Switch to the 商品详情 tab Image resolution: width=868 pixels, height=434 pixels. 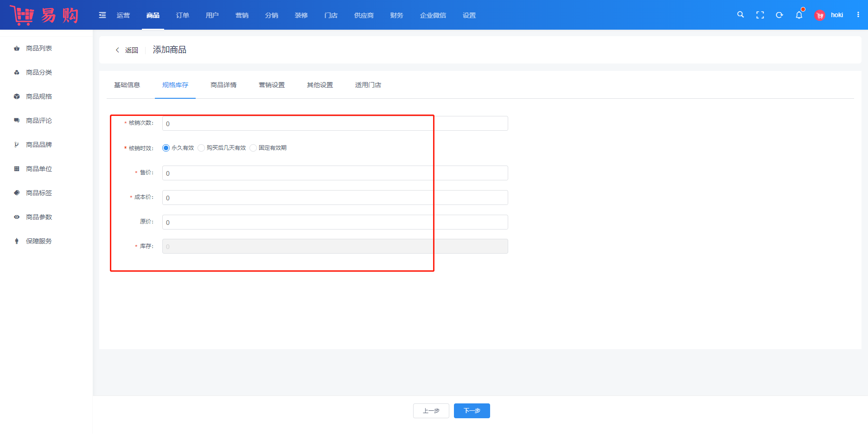[x=223, y=85]
